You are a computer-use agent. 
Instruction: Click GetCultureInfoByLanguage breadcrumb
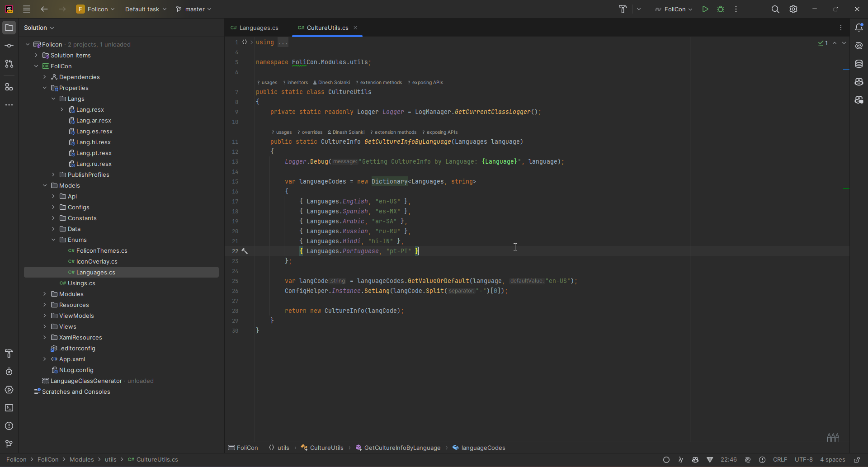click(398, 448)
